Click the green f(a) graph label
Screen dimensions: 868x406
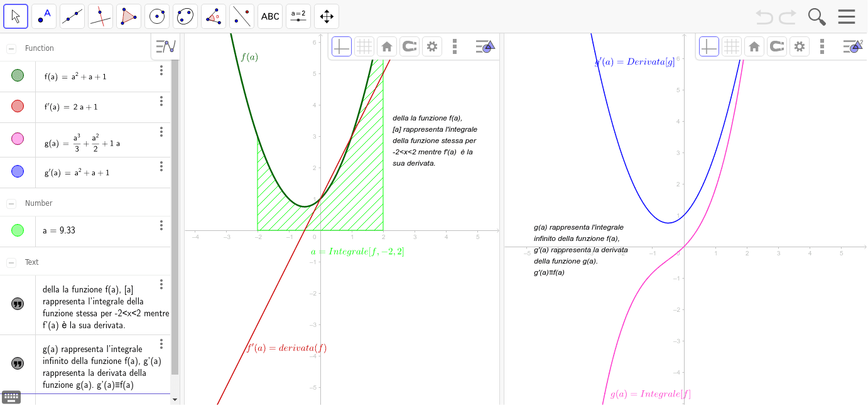click(x=249, y=56)
